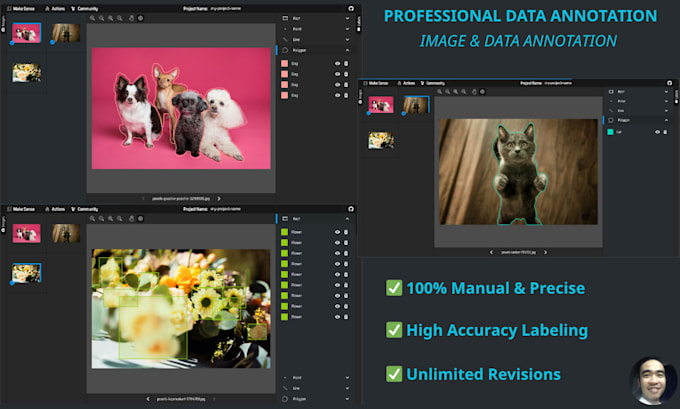
Task: Select the hand drag tool in flowers window
Action: (131, 219)
